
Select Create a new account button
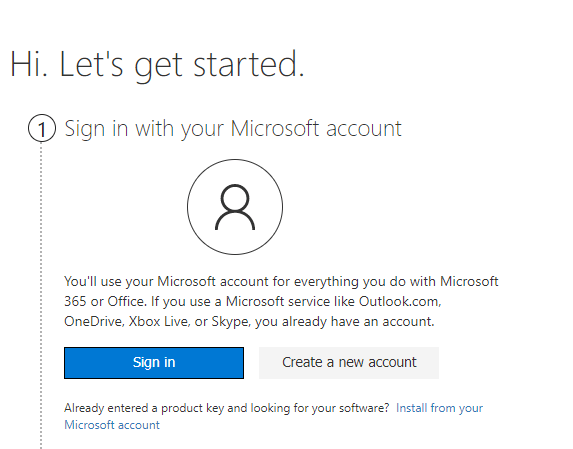pyautogui.click(x=349, y=363)
